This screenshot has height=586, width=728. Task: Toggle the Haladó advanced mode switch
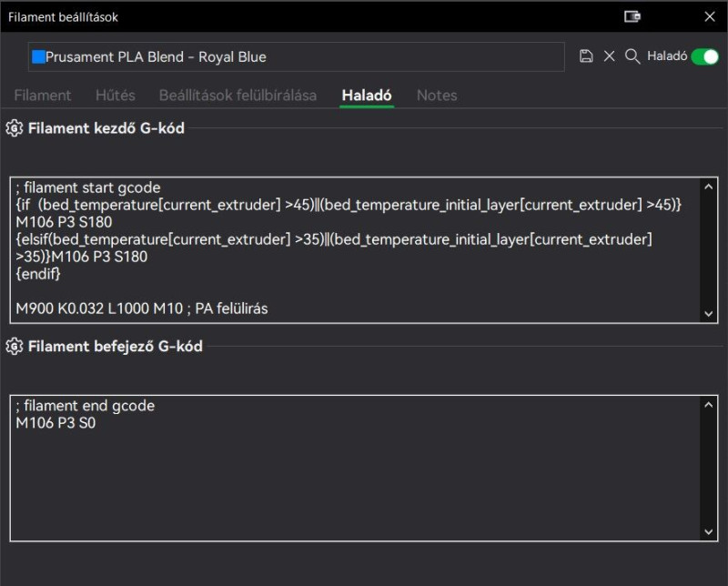click(704, 56)
